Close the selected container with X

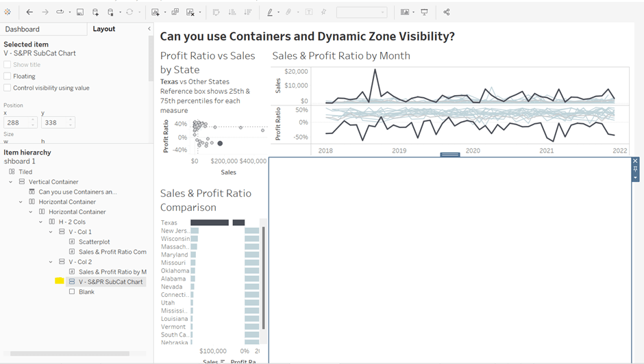pyautogui.click(x=635, y=161)
